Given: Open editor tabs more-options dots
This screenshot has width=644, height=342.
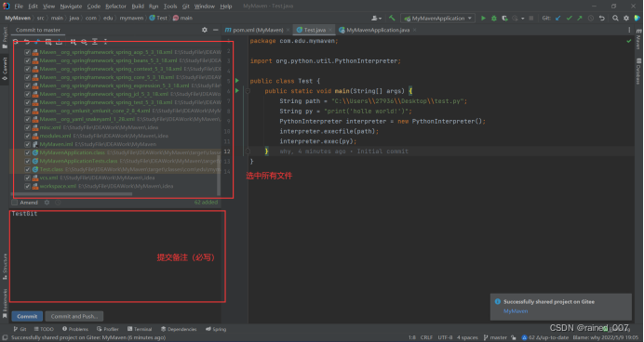Looking at the screenshot, I should pos(629,30).
